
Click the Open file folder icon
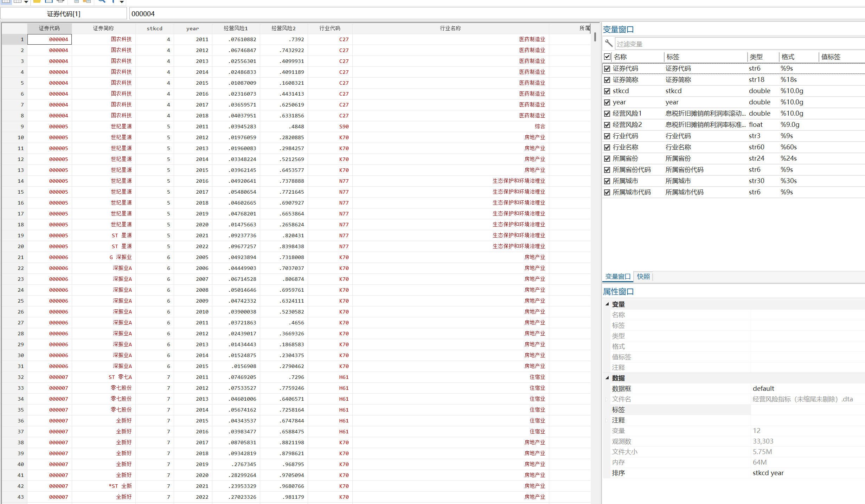pyautogui.click(x=37, y=1)
